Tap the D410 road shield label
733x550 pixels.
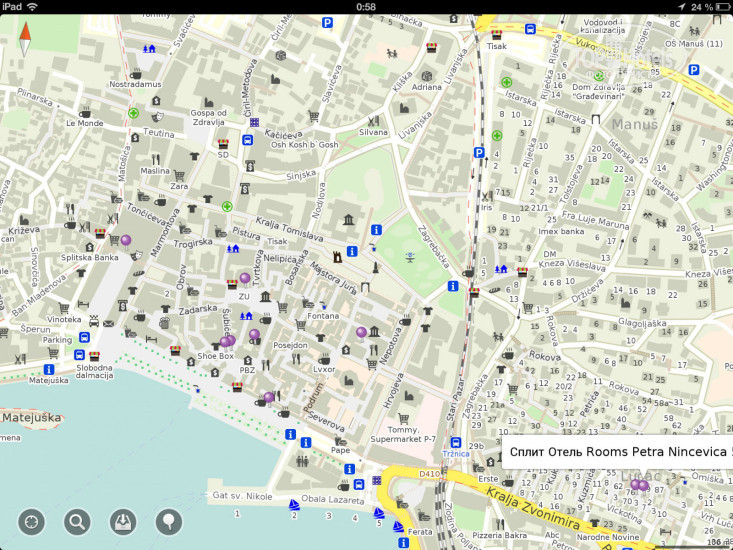coord(430,474)
